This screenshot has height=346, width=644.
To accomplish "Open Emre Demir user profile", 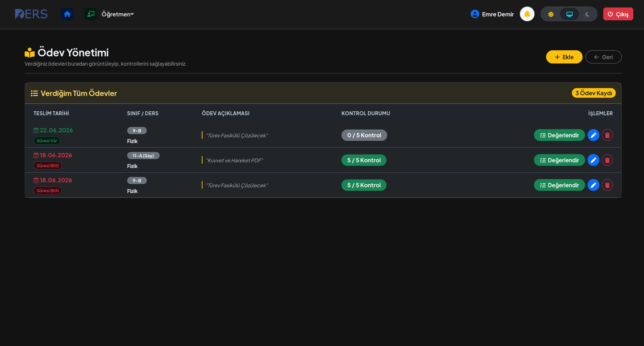I will coord(492,14).
